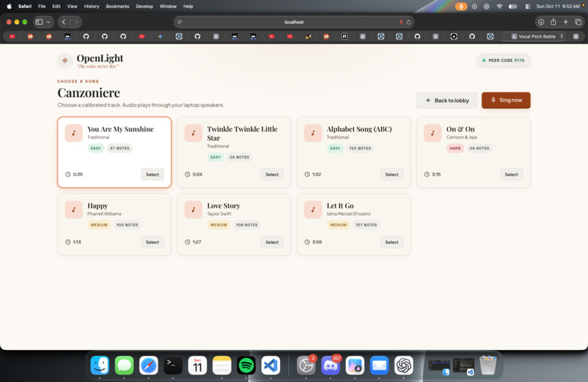Click the You Are My Sunshine music note icon
588x382 pixels.
[x=74, y=133]
